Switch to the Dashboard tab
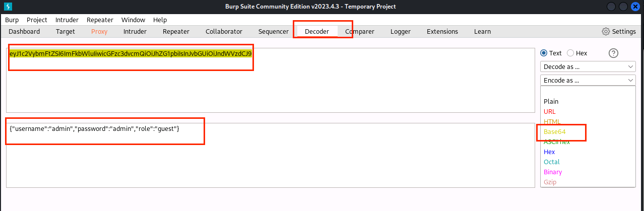 pos(24,31)
